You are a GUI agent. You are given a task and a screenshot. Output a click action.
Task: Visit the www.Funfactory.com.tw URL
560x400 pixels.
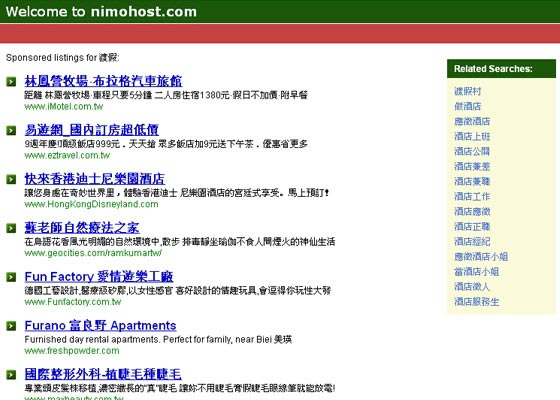coord(73,302)
